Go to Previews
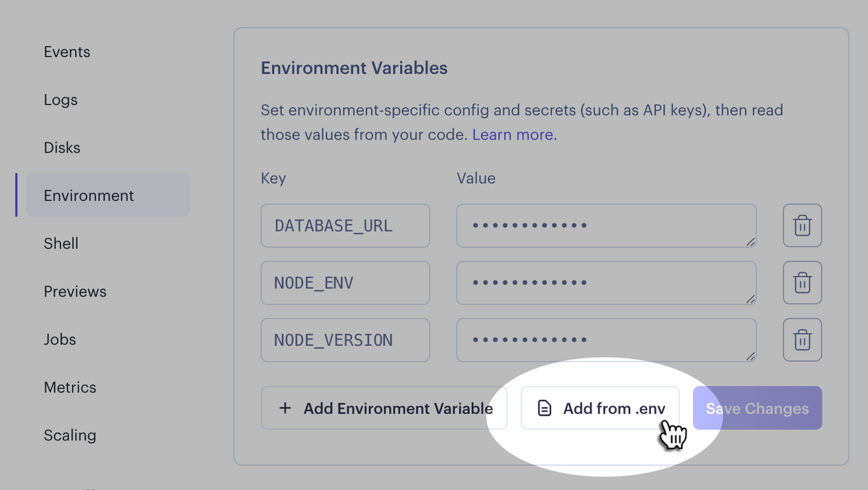Image resolution: width=868 pixels, height=490 pixels. (x=75, y=291)
